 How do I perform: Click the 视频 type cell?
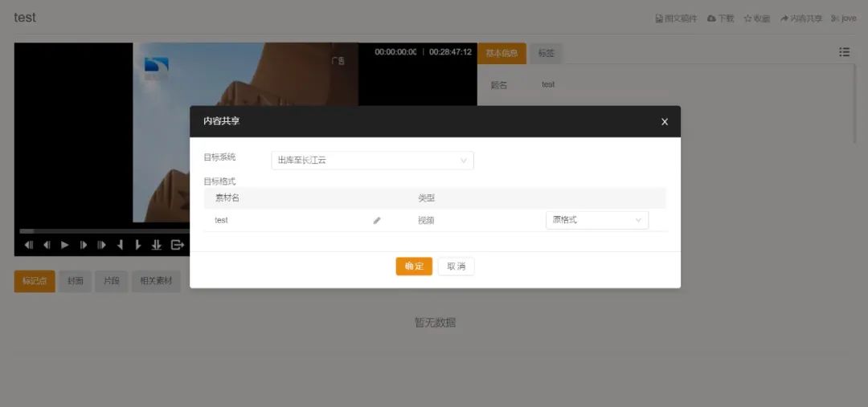[426, 220]
